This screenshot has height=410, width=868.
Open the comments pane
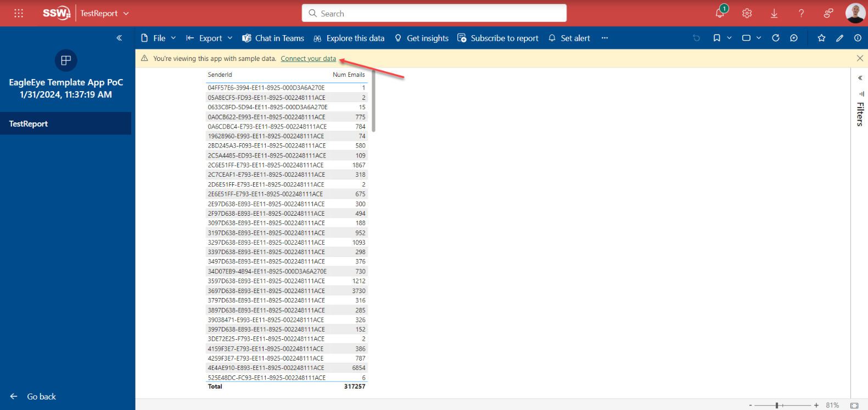point(794,38)
